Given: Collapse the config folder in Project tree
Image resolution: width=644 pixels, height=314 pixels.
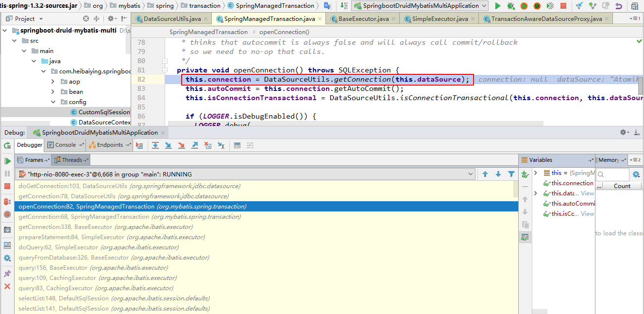Looking at the screenshot, I should [53, 102].
